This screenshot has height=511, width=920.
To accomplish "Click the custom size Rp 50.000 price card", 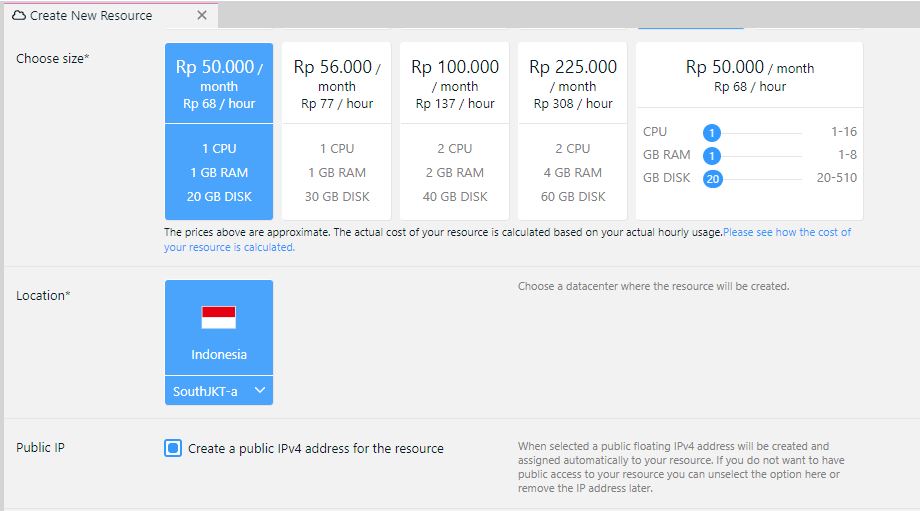I will tap(749, 76).
